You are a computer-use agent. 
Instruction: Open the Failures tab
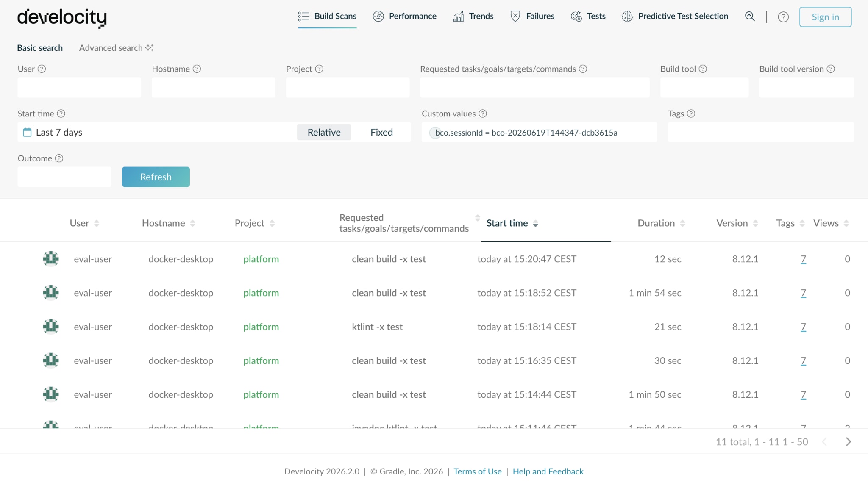[532, 17]
